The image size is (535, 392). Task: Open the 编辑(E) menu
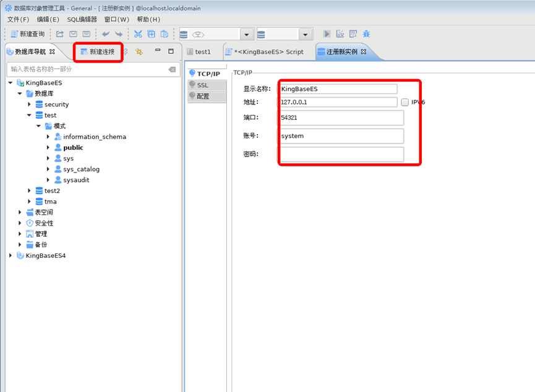point(48,19)
